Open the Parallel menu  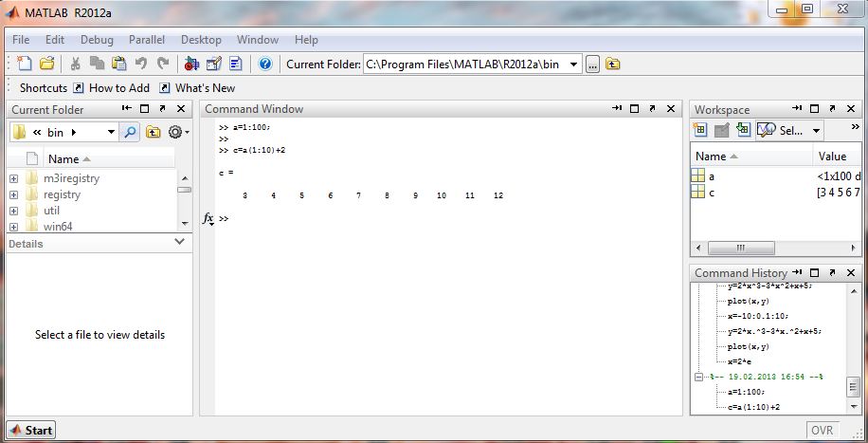(147, 40)
